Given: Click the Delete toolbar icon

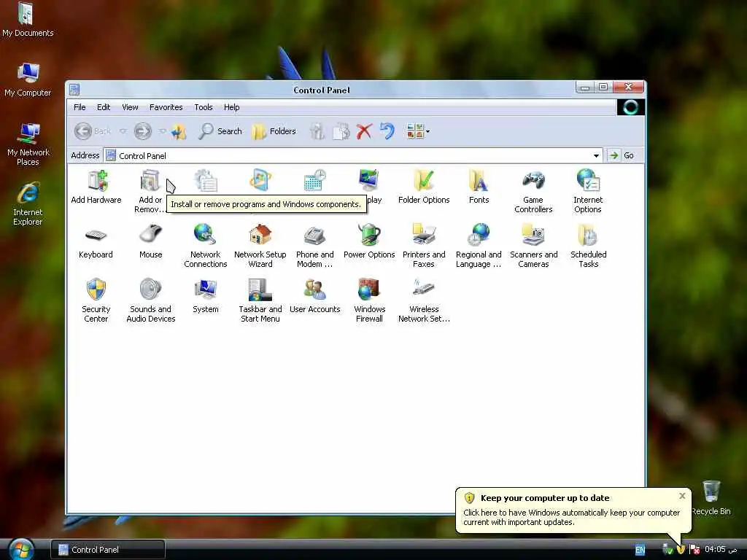Looking at the screenshot, I should tap(364, 131).
